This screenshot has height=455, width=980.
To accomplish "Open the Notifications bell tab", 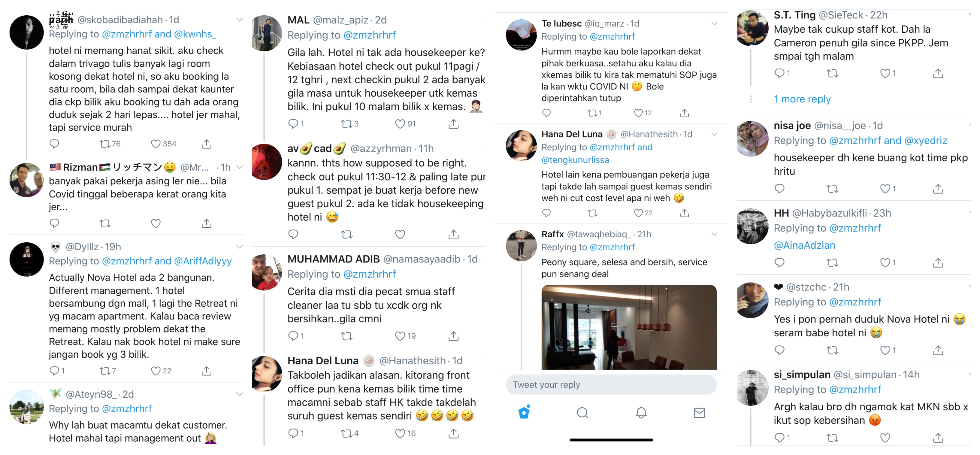I will 641,413.
